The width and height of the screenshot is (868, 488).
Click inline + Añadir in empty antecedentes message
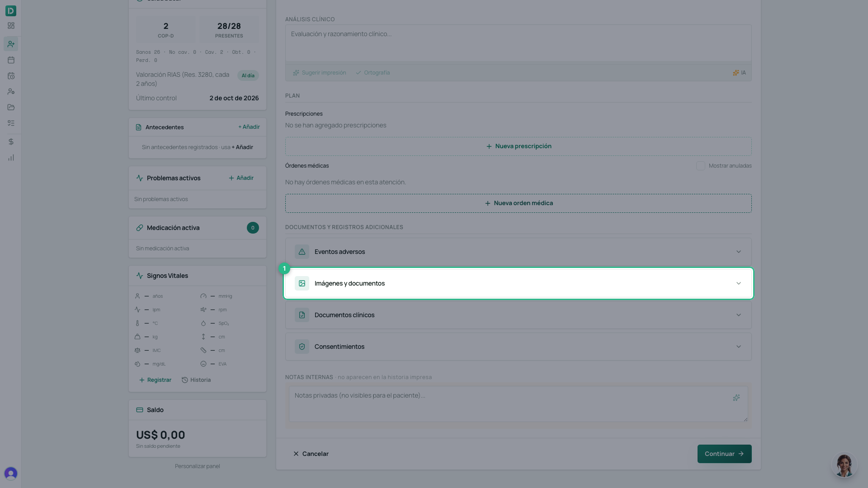click(x=242, y=147)
